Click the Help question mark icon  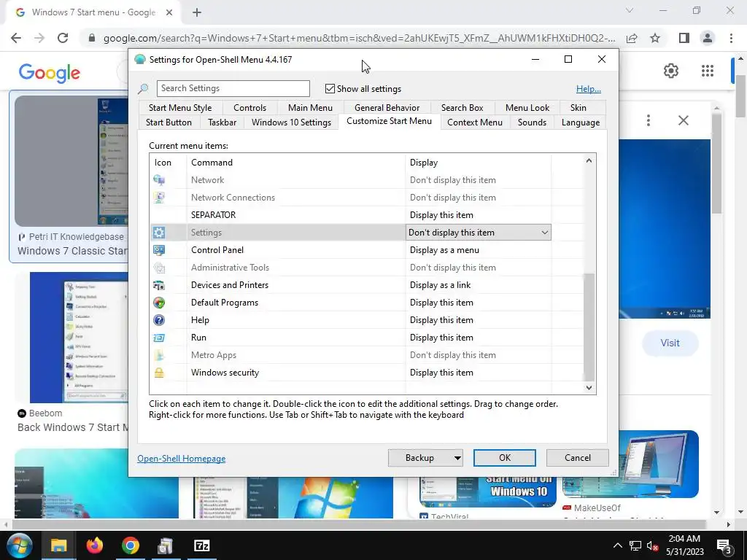coord(159,320)
